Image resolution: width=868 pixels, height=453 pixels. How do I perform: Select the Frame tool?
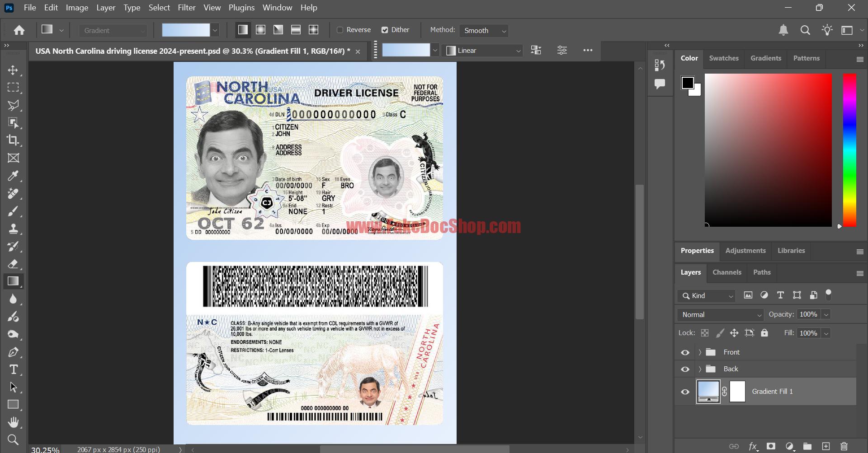point(13,158)
